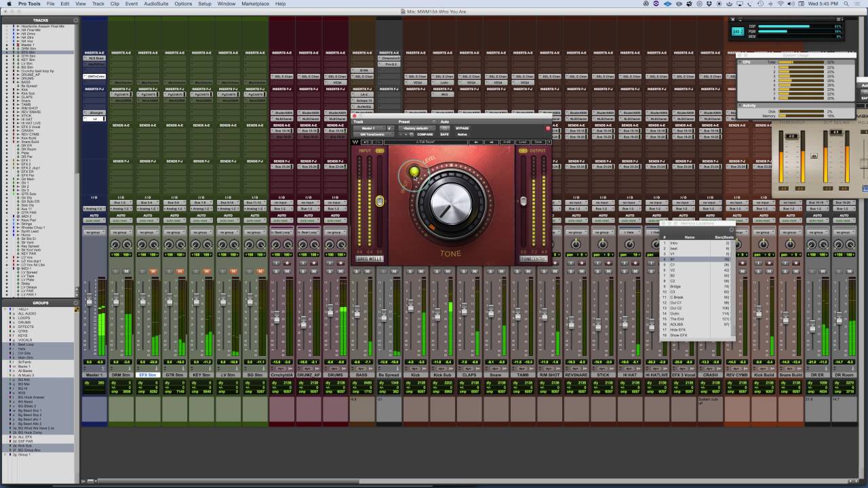Unmute the EFX Stm channel

pyautogui.click(x=153, y=271)
